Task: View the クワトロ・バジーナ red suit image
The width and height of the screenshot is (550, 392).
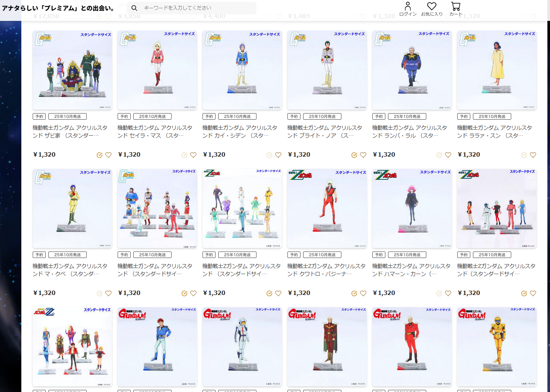Action: coord(327,208)
